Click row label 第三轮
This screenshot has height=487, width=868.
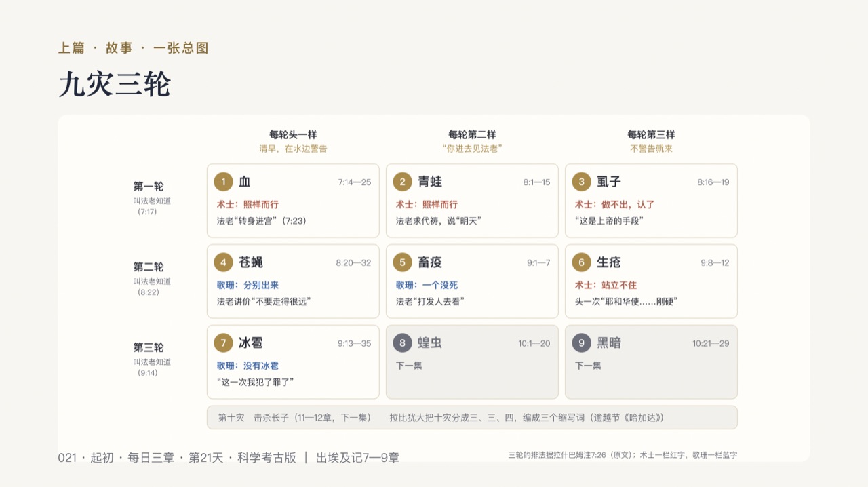click(x=149, y=348)
